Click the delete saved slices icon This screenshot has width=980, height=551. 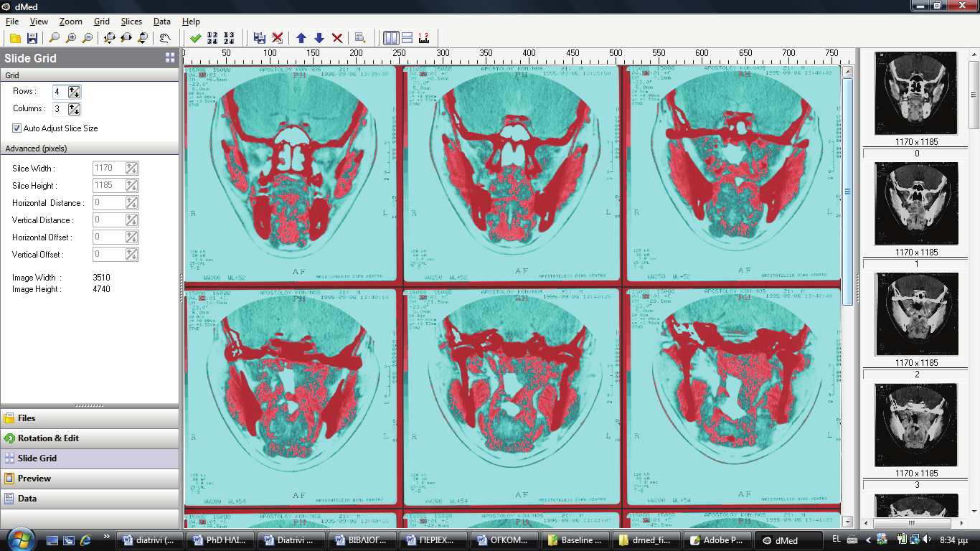point(277,38)
